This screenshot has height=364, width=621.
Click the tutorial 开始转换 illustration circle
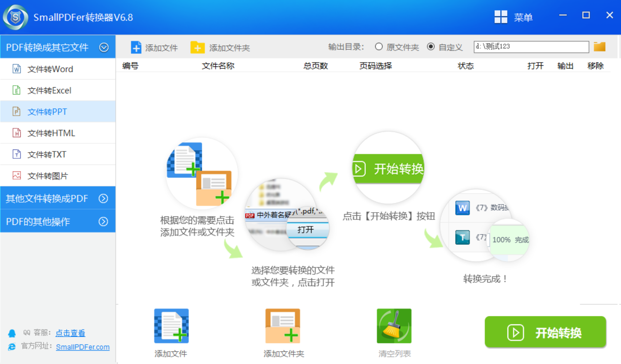click(x=388, y=168)
